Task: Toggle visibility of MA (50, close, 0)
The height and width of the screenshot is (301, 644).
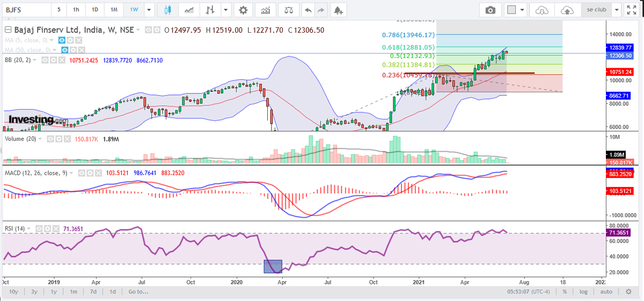Action: [x=65, y=50]
